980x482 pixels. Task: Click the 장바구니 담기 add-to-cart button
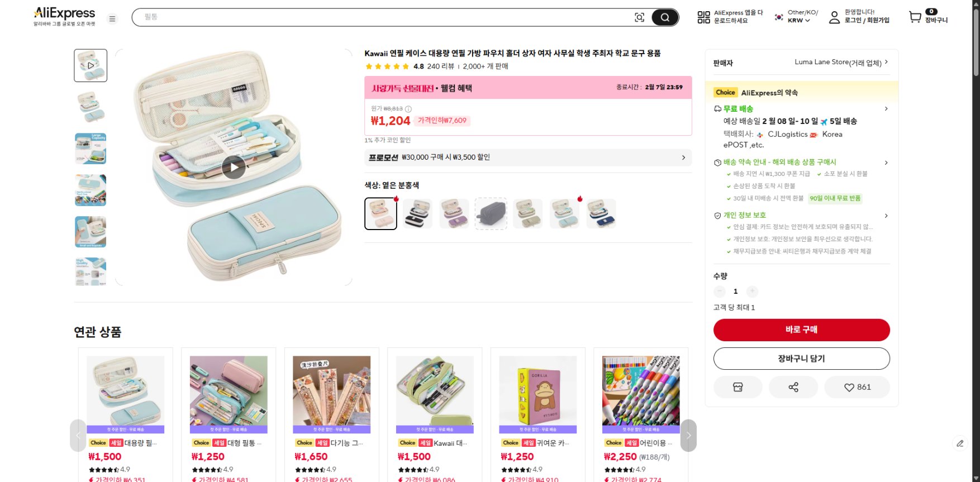tap(801, 358)
